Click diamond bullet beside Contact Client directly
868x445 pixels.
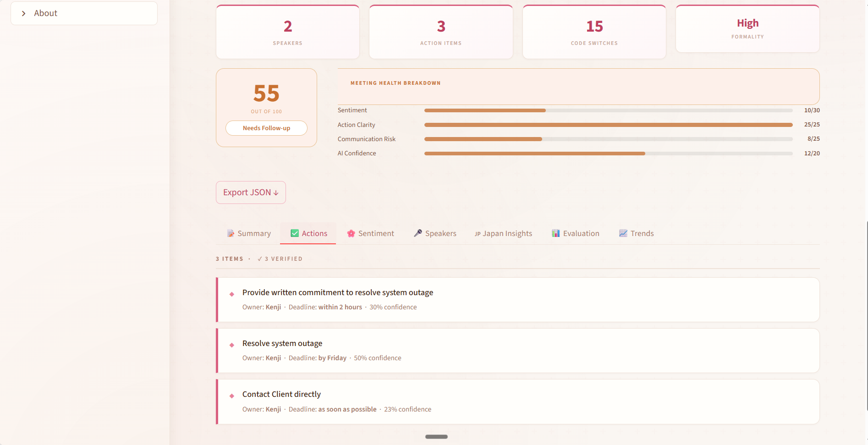(x=232, y=396)
